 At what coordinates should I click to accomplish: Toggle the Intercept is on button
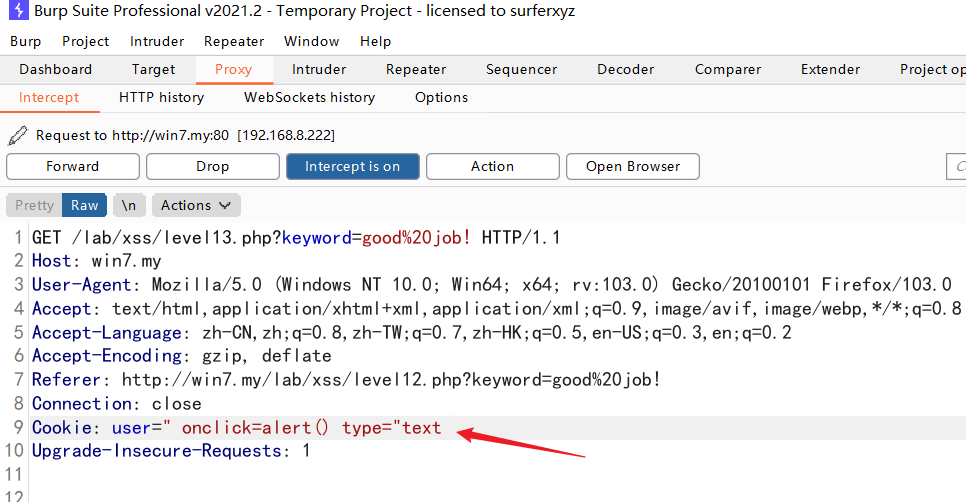point(352,166)
